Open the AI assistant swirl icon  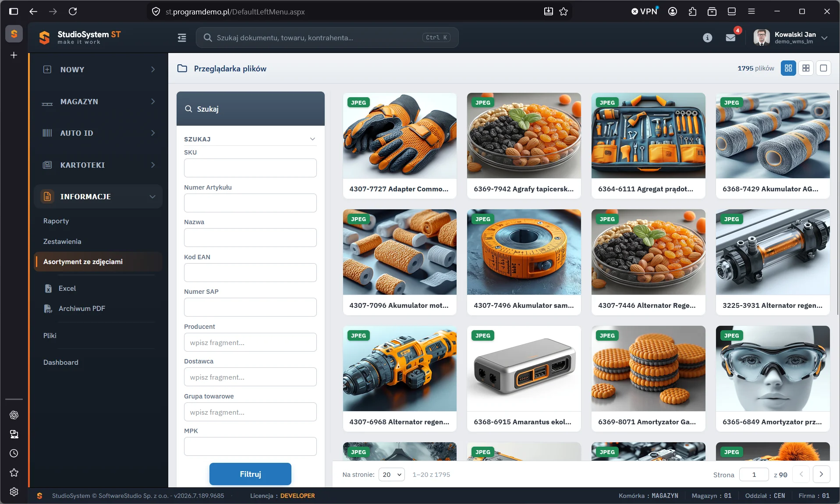(14, 415)
